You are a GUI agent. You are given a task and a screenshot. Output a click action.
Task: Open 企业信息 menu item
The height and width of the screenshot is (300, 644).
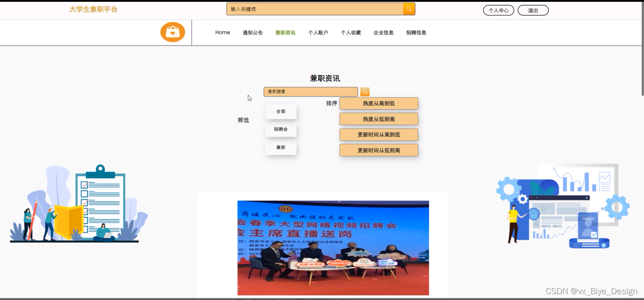pyautogui.click(x=383, y=33)
